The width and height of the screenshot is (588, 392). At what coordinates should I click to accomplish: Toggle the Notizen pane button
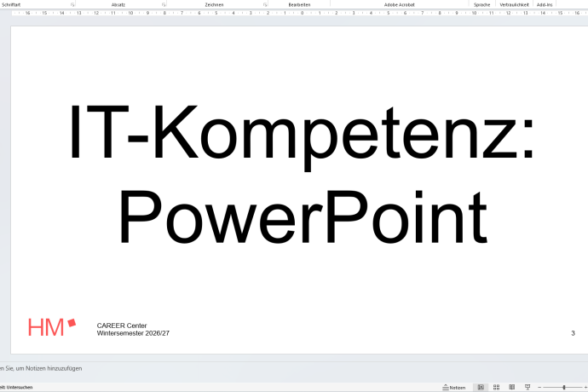[454, 388]
